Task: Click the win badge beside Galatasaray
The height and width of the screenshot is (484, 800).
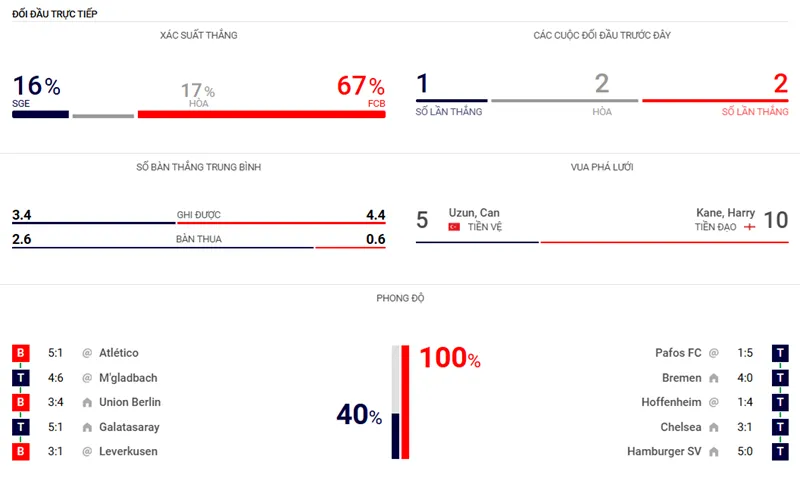Action: [x=20, y=427]
